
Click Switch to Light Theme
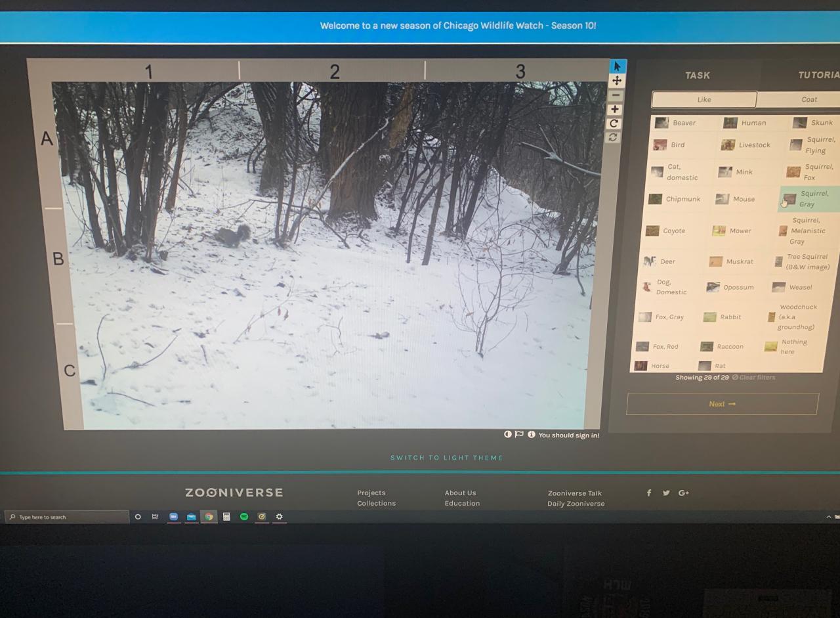446,458
